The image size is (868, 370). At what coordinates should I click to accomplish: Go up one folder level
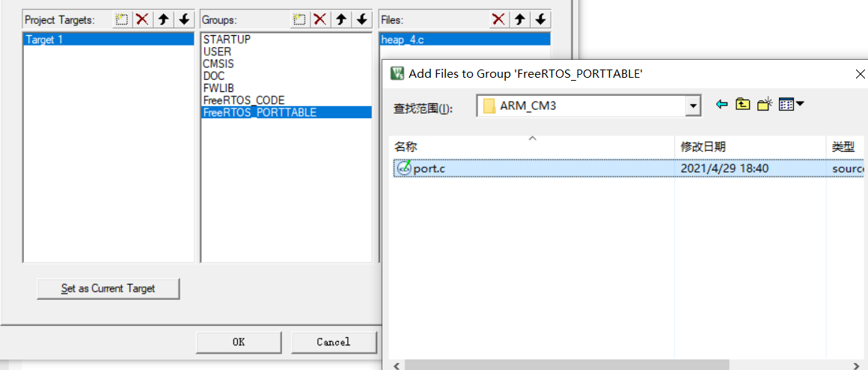point(742,104)
